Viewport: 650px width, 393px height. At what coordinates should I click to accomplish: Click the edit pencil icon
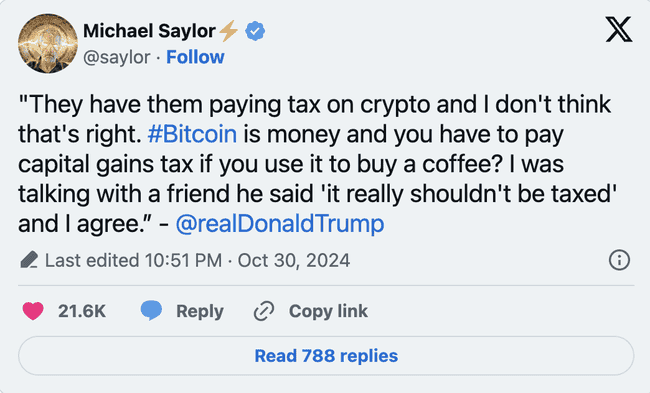click(x=29, y=260)
